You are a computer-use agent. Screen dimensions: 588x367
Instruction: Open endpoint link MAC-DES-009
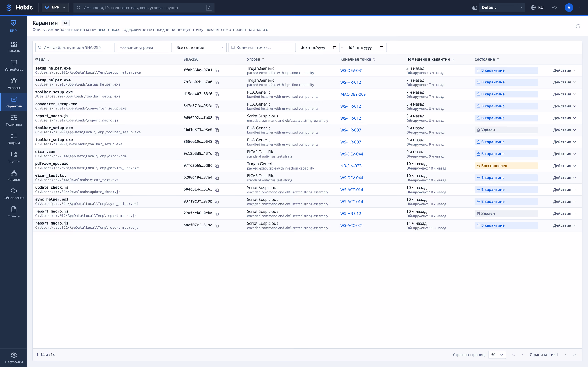coord(353,94)
